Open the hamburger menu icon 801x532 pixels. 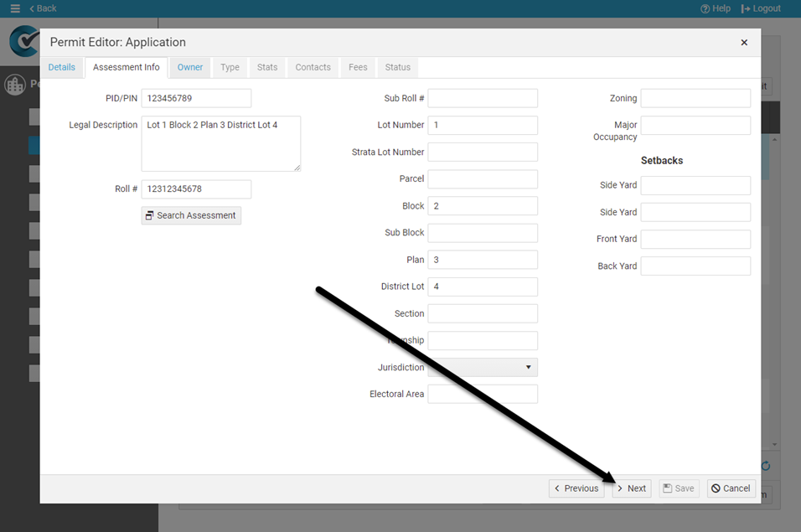point(15,8)
